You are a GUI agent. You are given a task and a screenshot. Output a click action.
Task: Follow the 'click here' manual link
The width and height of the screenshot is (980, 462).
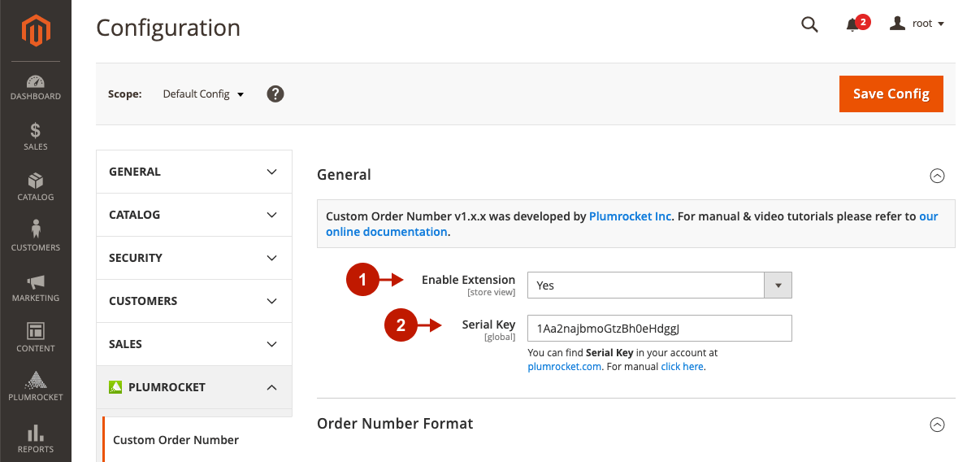click(683, 367)
